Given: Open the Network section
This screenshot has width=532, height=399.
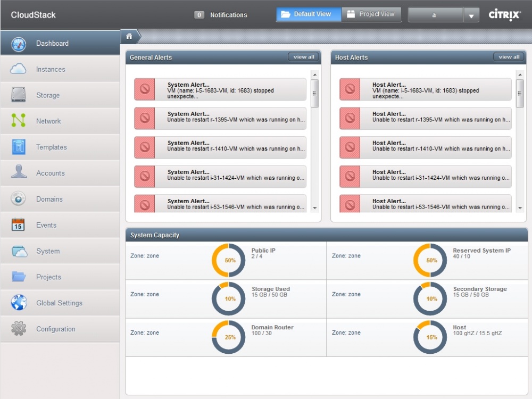Looking at the screenshot, I should click(60, 121).
